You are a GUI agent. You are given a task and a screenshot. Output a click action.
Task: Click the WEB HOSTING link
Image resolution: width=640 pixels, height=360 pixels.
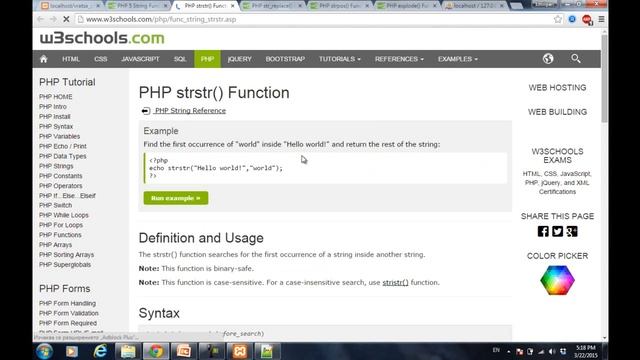point(557,88)
